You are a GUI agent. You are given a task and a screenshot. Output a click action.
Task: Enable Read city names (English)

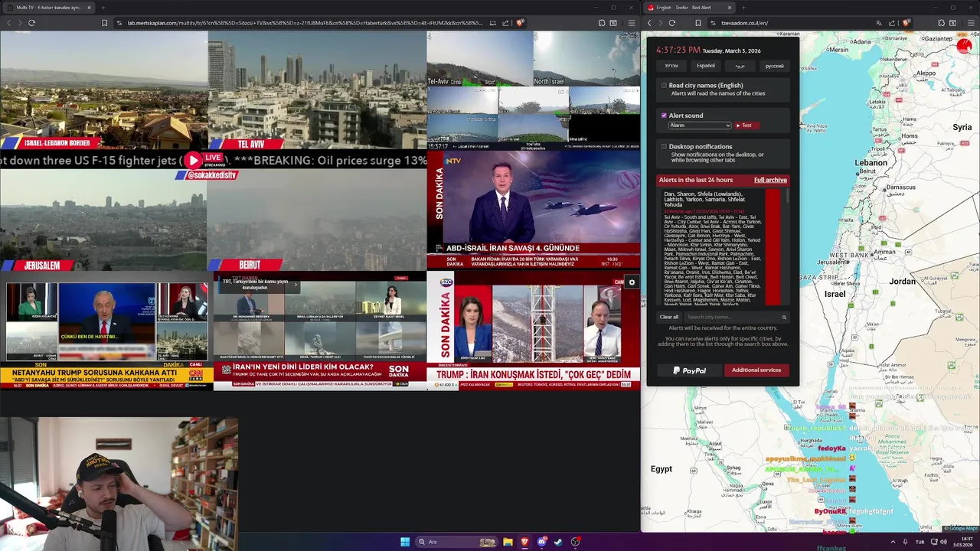[x=664, y=86]
